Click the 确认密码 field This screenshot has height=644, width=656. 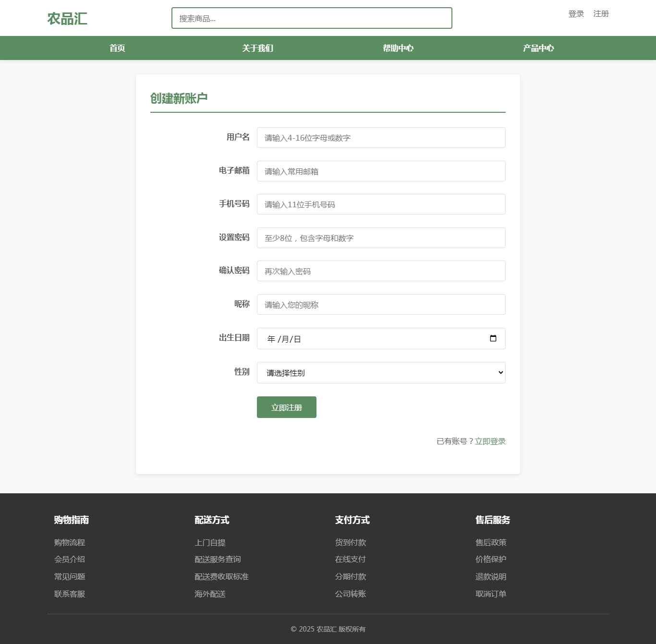[x=381, y=271]
